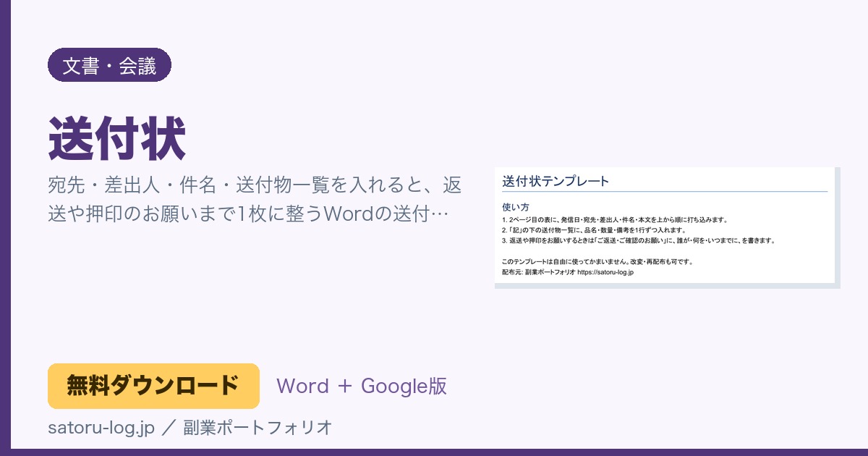This screenshot has width=868, height=456.
Task: Click the 送付状テンプレート title in the preview
Action: point(556,181)
